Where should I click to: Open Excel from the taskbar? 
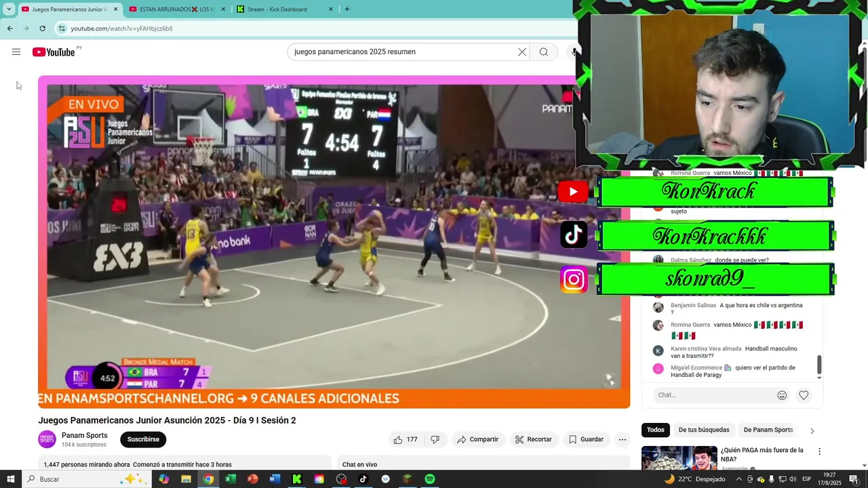[230, 479]
